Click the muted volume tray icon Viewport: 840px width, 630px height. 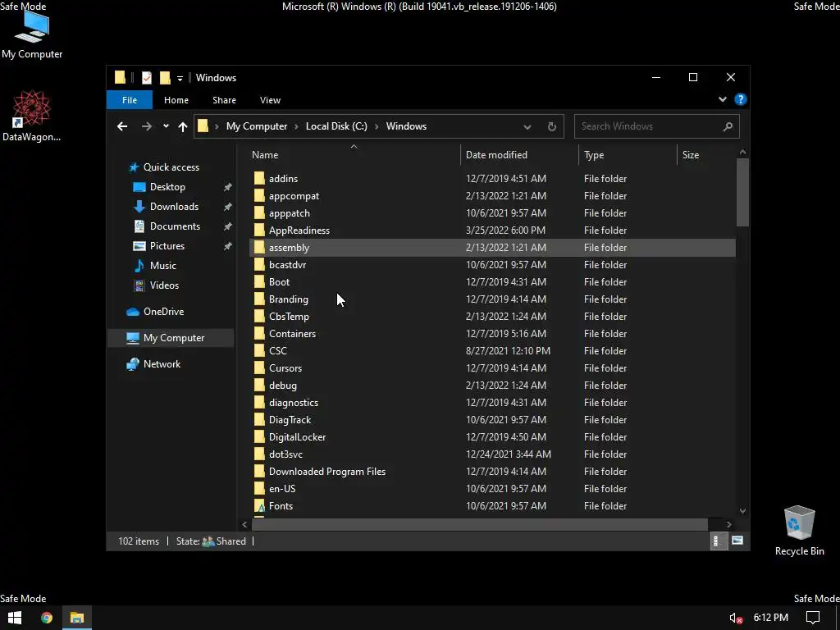pyautogui.click(x=736, y=618)
